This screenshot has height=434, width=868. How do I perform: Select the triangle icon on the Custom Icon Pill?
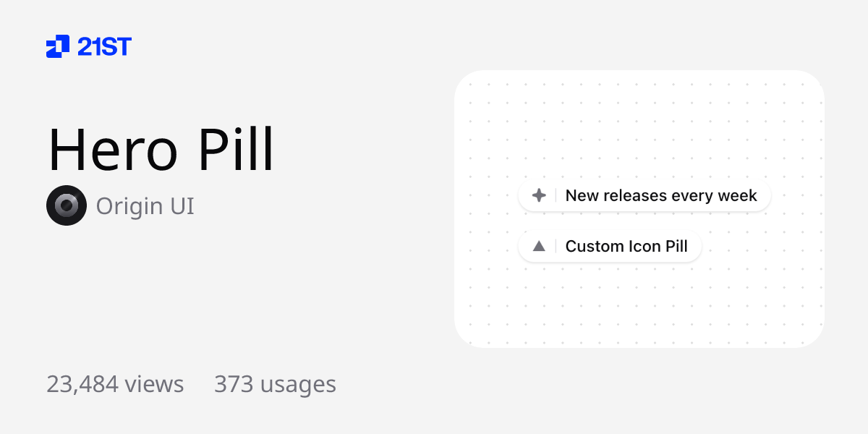[539, 246]
